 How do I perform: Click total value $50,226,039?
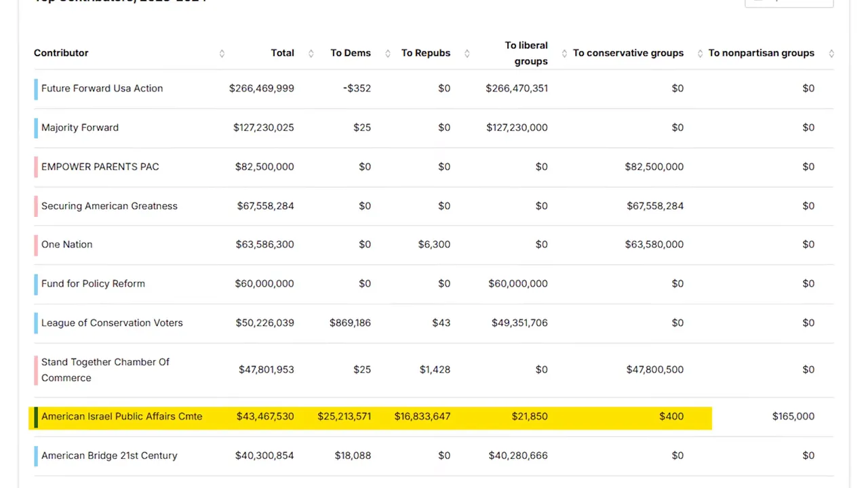(264, 323)
